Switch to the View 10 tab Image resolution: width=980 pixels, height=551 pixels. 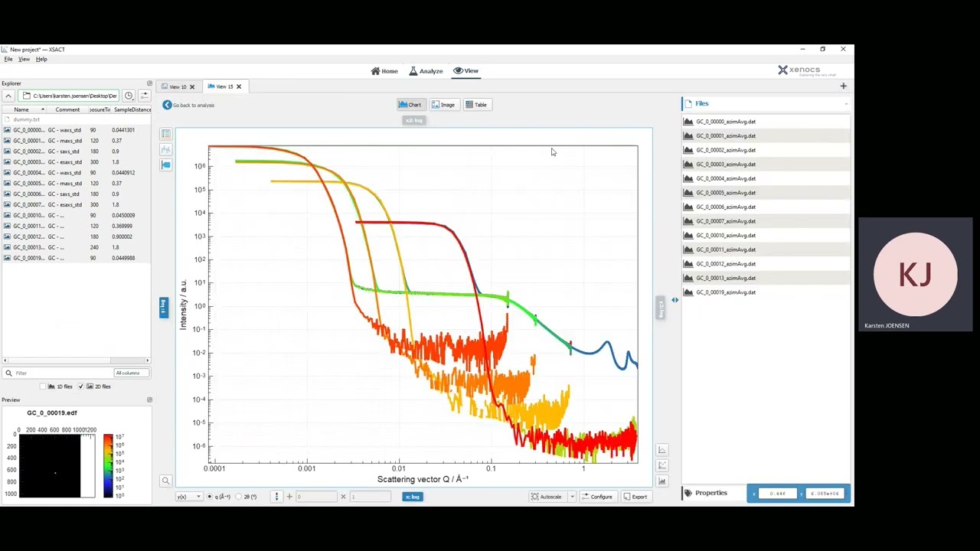(178, 86)
